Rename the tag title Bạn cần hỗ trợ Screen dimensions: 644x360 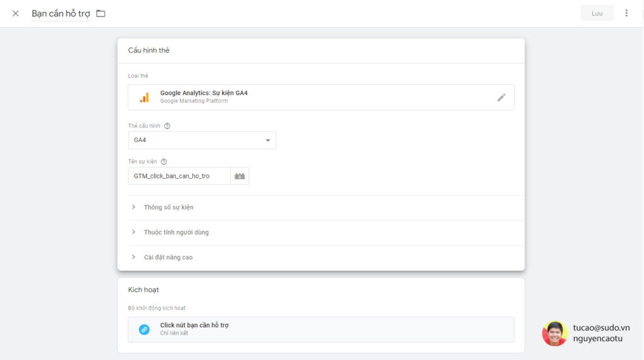(60, 13)
